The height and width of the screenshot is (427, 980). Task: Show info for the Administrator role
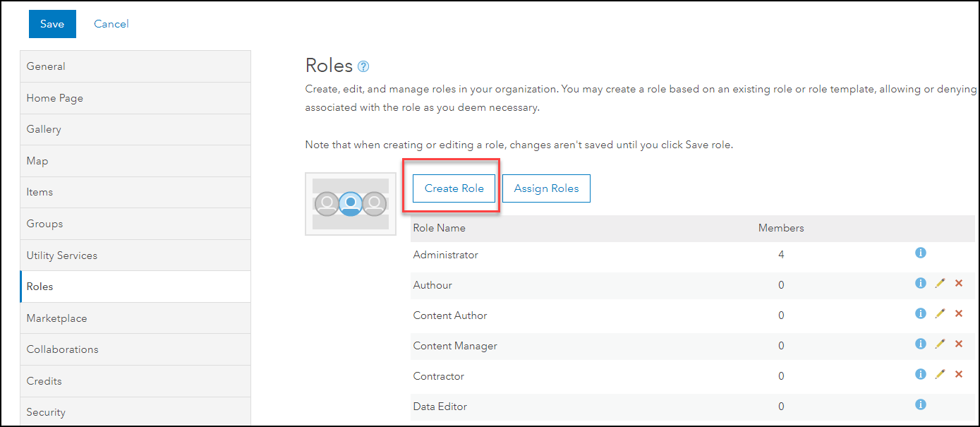(x=920, y=253)
